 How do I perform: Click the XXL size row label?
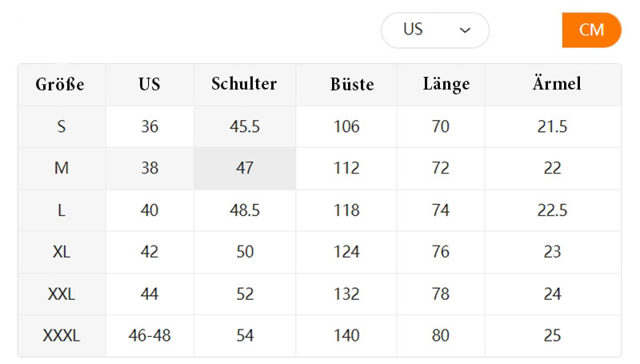coord(62,294)
